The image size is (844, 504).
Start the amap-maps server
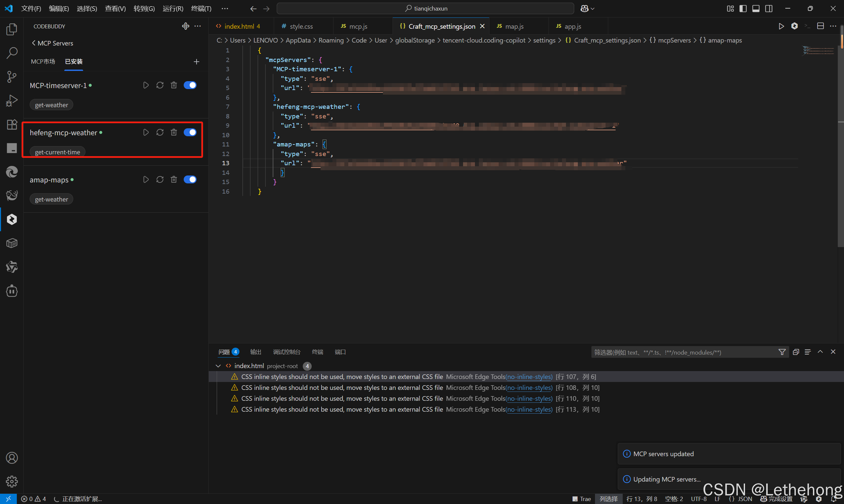146,179
